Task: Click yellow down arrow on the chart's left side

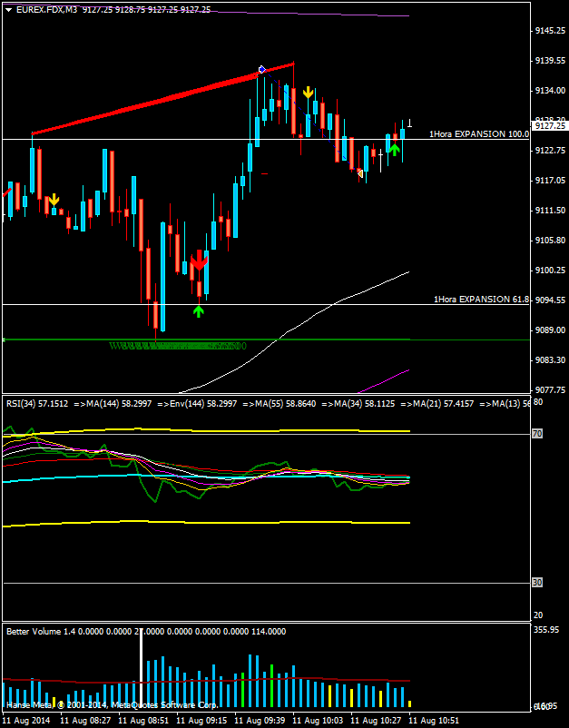Action: (x=54, y=199)
